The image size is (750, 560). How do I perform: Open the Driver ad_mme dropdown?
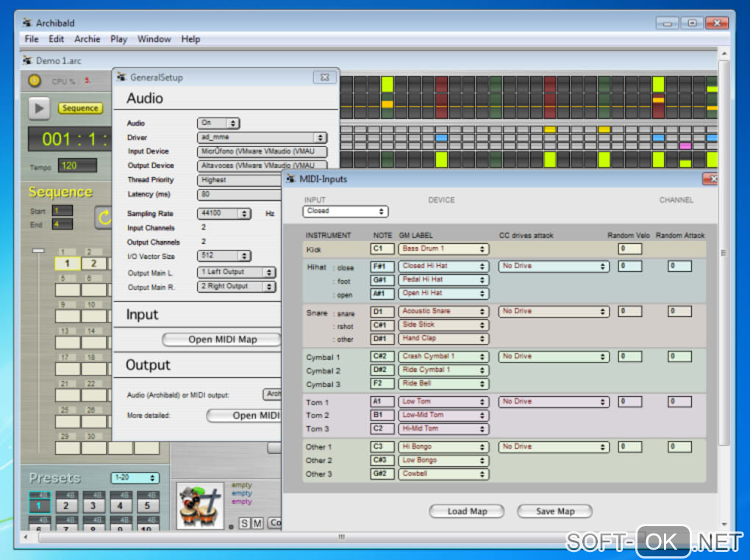click(x=262, y=137)
